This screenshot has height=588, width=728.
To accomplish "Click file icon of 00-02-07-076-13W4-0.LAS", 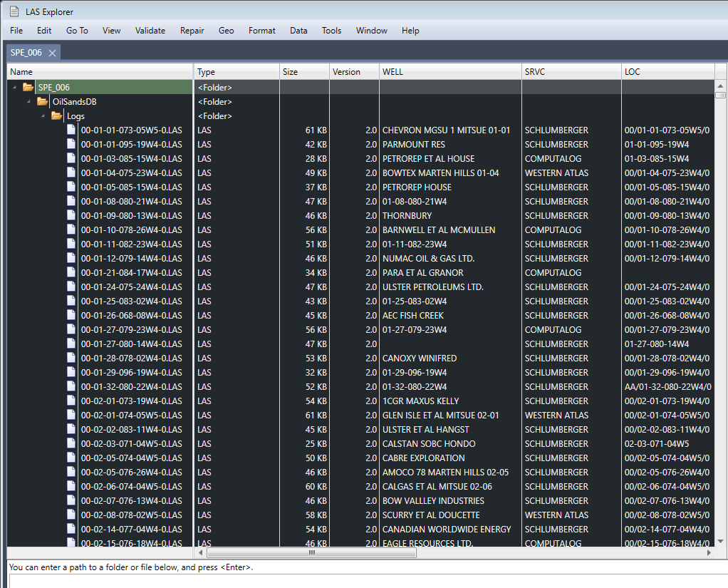I will coord(71,500).
